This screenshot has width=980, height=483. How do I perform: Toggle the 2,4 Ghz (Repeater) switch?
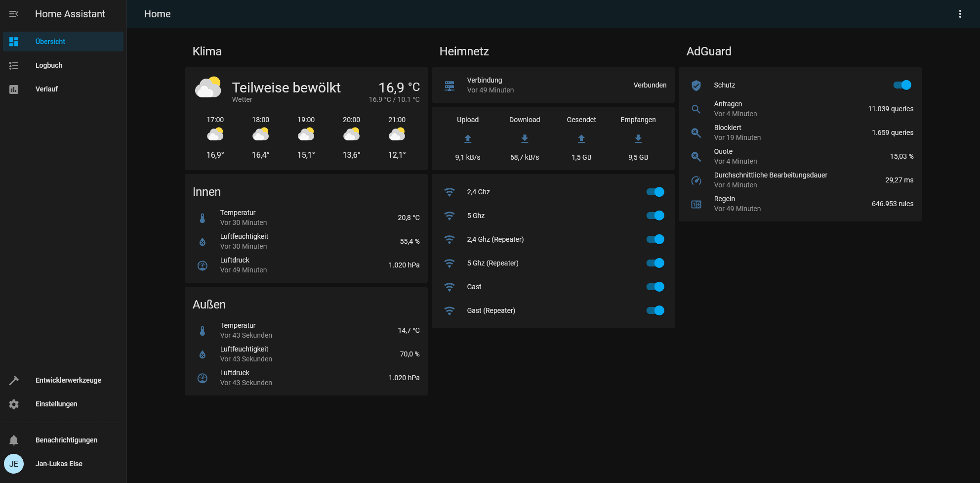(x=655, y=239)
